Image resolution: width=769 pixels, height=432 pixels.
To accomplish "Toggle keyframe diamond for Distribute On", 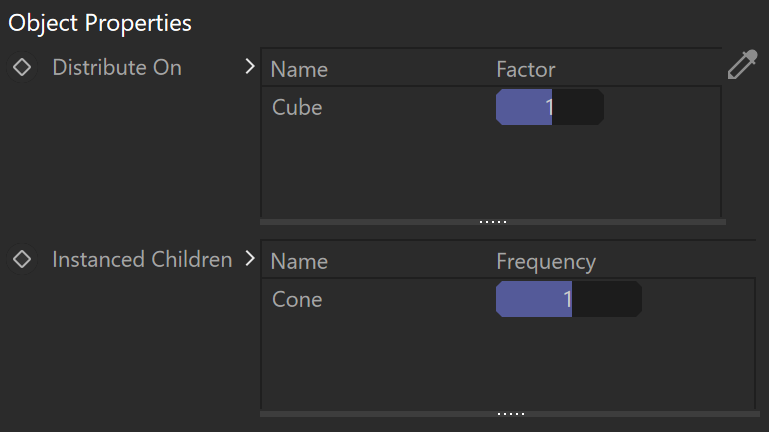I will click(x=22, y=67).
